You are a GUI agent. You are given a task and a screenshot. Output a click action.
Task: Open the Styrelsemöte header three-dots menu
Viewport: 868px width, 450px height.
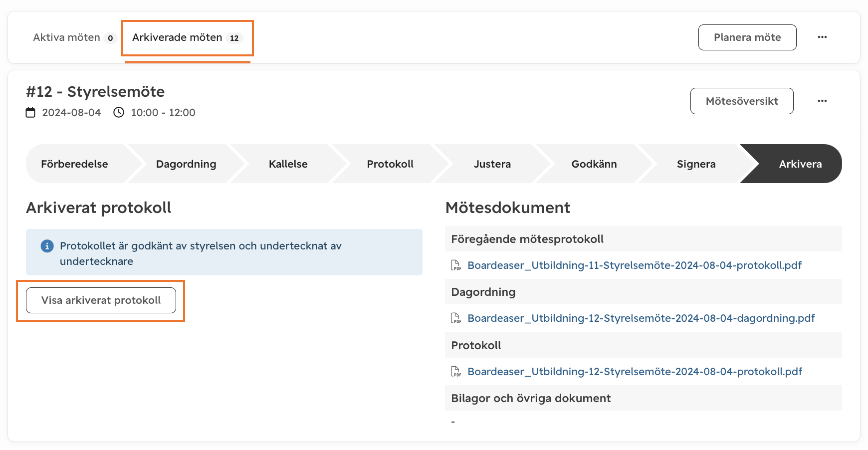(822, 101)
